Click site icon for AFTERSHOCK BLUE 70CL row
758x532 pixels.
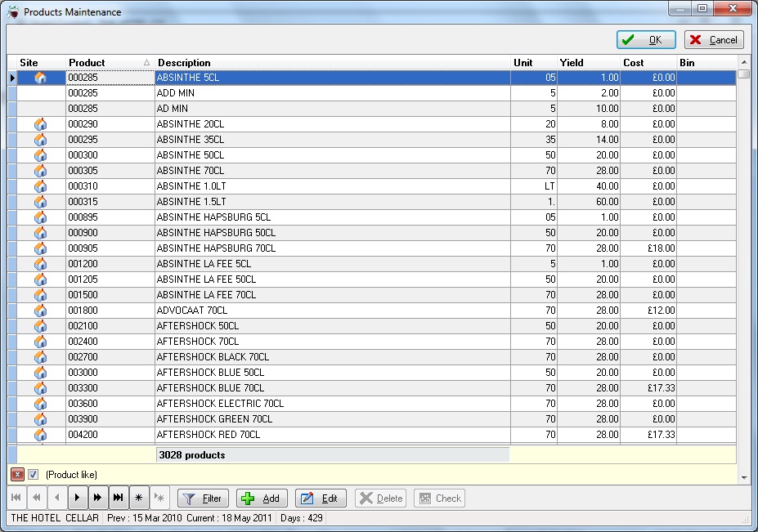(x=41, y=388)
